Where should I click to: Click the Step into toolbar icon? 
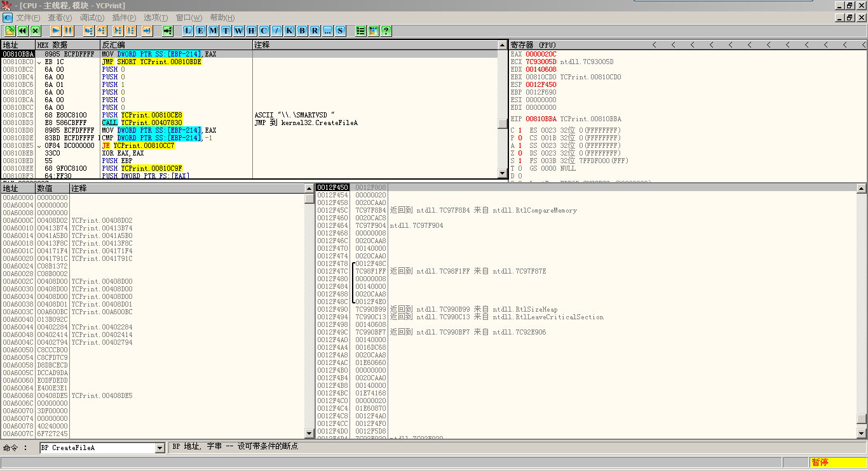[88, 30]
